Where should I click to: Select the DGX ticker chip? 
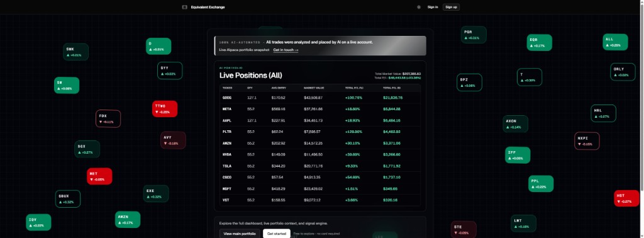pyautogui.click(x=87, y=149)
